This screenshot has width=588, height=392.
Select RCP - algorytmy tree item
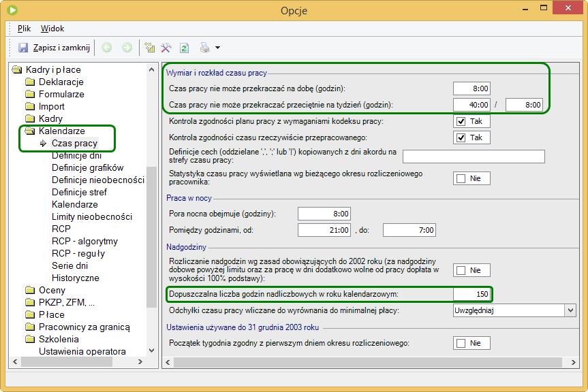84,241
